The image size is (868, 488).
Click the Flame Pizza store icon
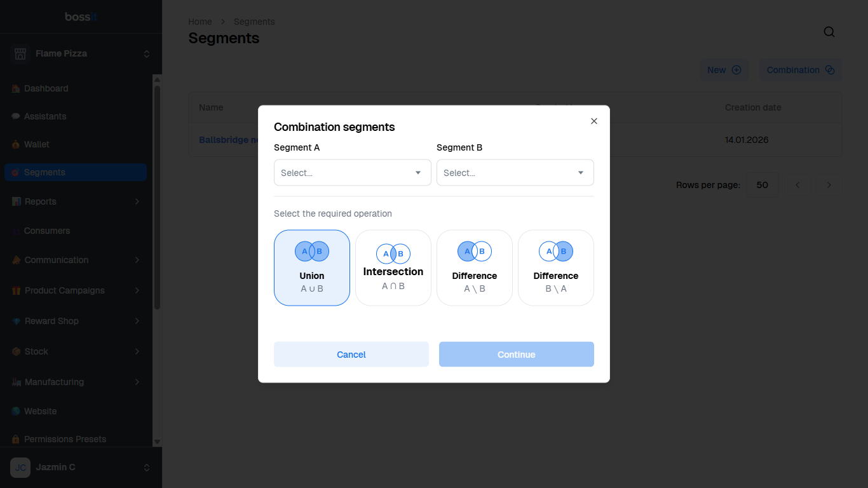[x=20, y=53]
